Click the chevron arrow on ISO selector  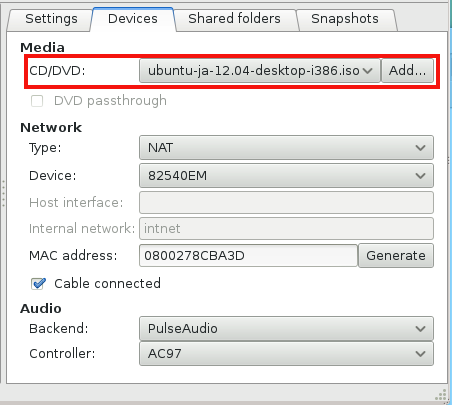coord(368,71)
